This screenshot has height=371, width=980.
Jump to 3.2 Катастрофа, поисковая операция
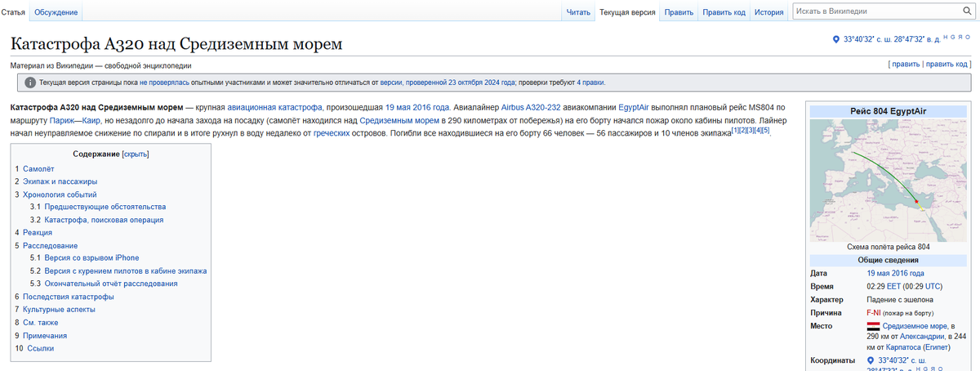(x=96, y=220)
